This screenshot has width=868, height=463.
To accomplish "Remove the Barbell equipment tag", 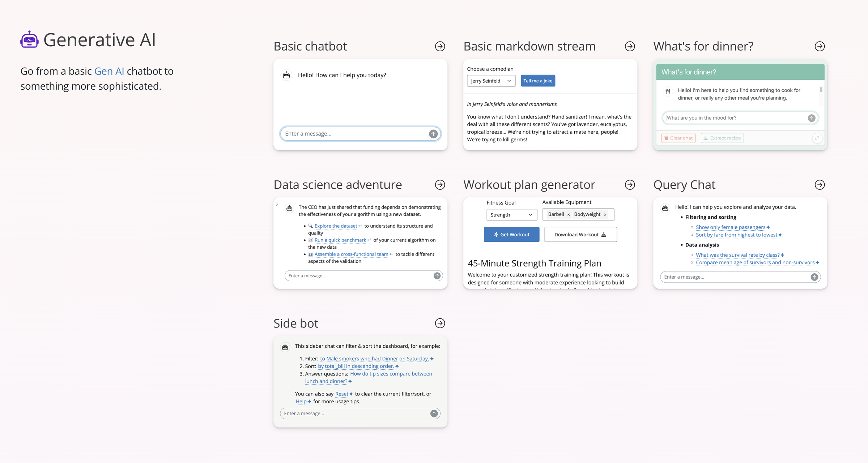I will coord(568,214).
